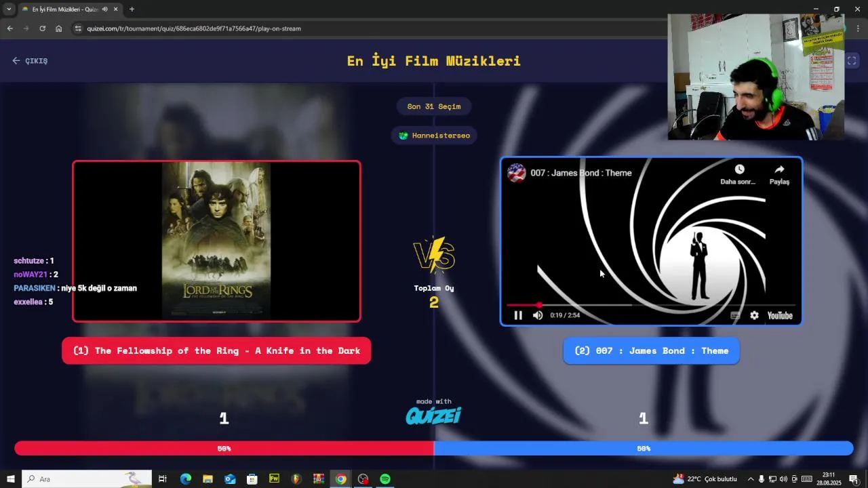Open Outlook from taskbar

click(230, 479)
